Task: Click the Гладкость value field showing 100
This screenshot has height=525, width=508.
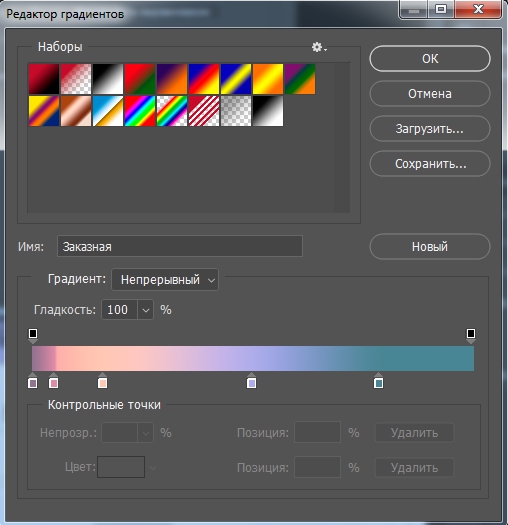Action: [119, 310]
